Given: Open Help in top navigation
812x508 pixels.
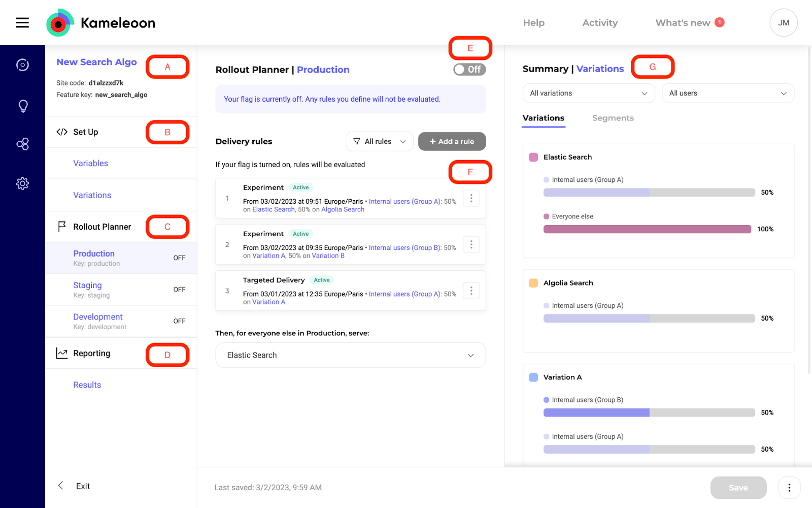Looking at the screenshot, I should click(534, 23).
